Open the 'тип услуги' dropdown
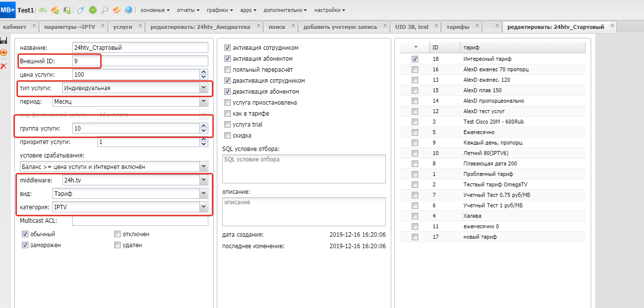 click(203, 88)
